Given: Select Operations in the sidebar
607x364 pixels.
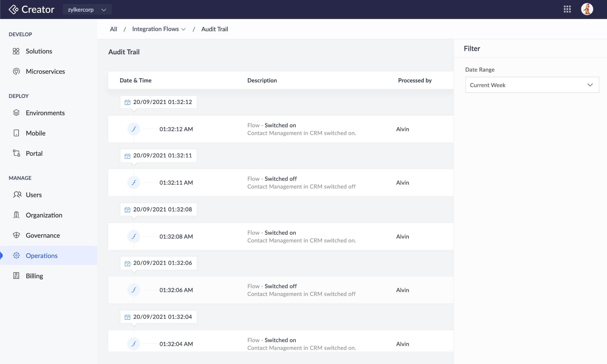Looking at the screenshot, I should pyautogui.click(x=42, y=255).
